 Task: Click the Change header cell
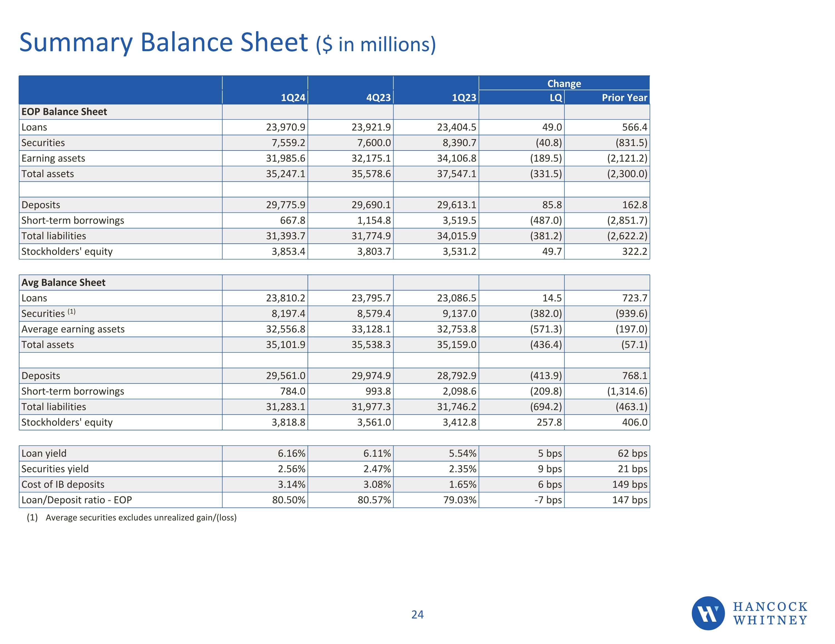point(564,83)
